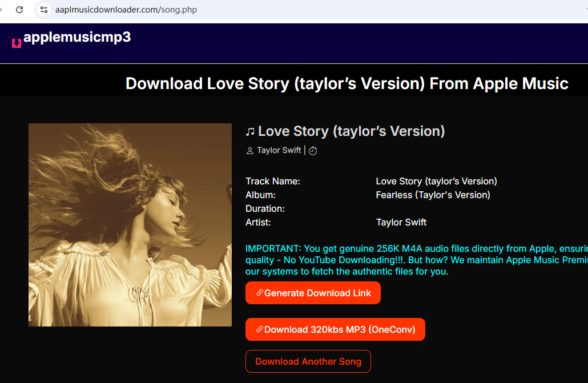Image resolution: width=588 pixels, height=383 pixels.
Task: Select the 'Love Story (taylor's Version)' song title
Action: (x=352, y=131)
